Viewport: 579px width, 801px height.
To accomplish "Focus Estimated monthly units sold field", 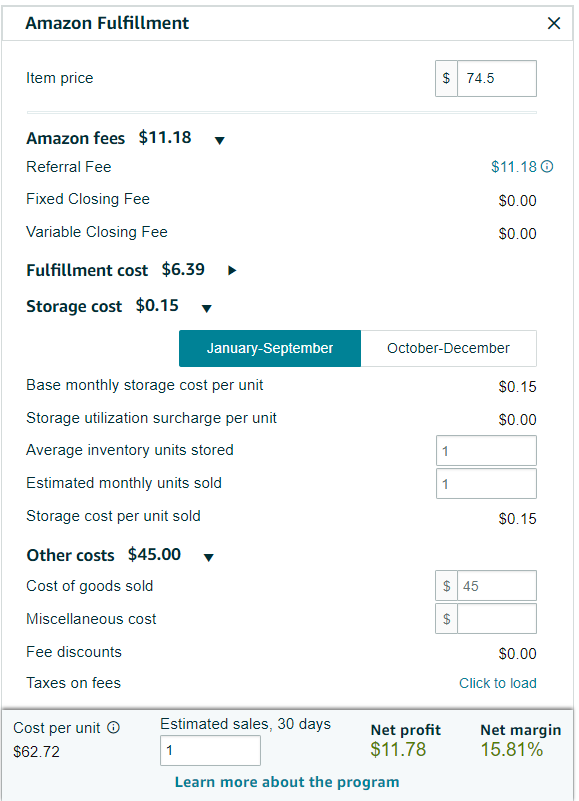I will (487, 483).
